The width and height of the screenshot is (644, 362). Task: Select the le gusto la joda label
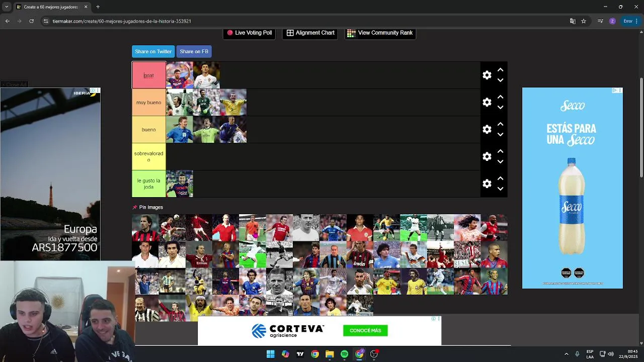click(x=149, y=184)
